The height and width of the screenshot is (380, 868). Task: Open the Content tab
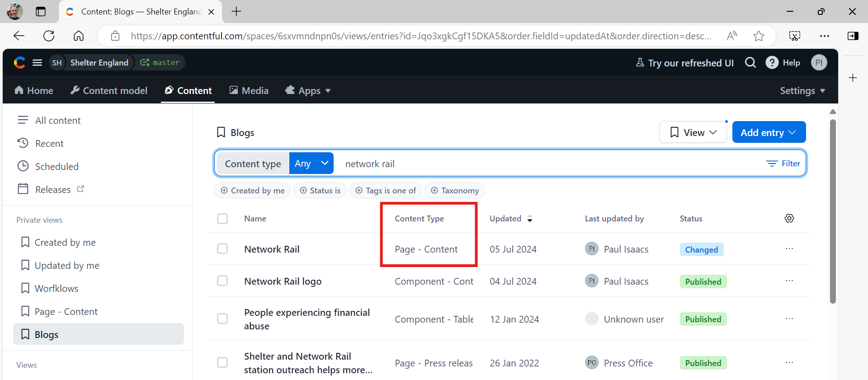point(188,91)
